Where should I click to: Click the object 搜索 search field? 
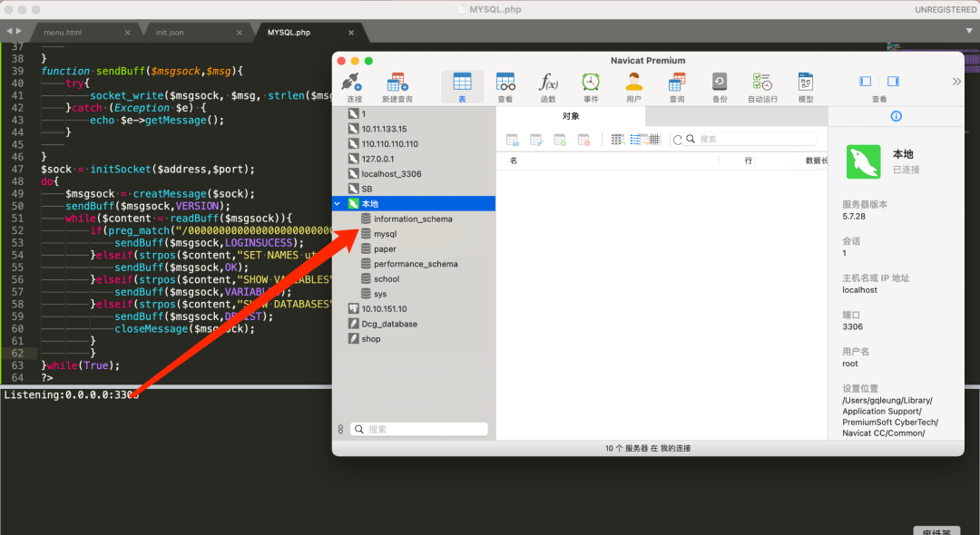[x=750, y=140]
